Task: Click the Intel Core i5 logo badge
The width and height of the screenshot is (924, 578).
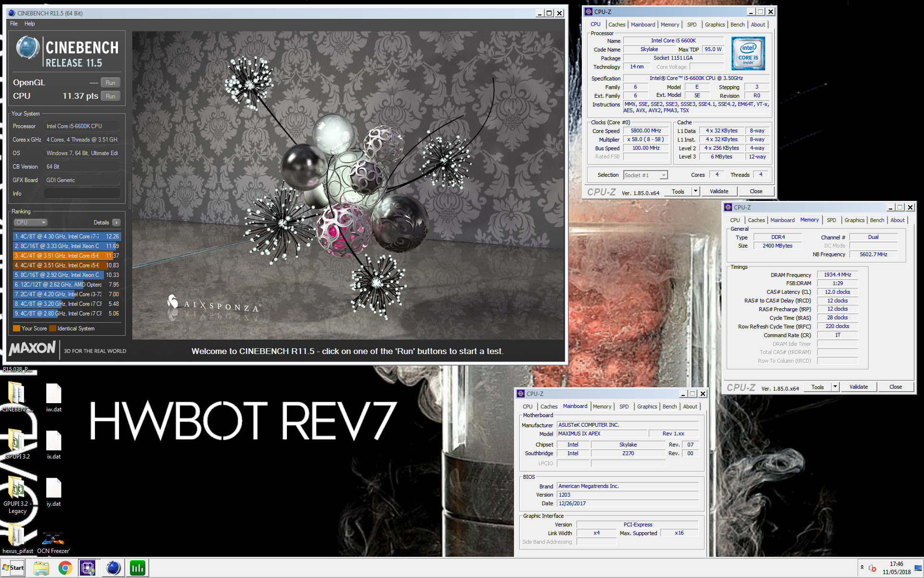Action: 748,54
